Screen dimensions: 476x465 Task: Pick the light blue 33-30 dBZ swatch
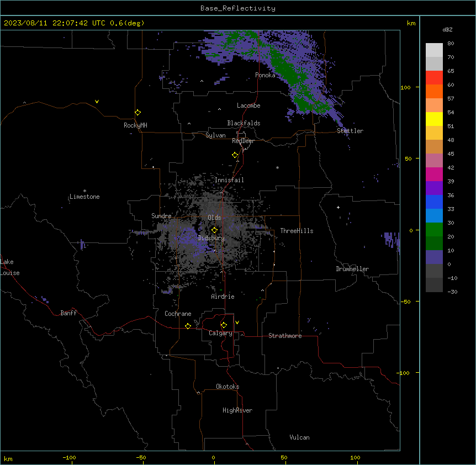pos(434,216)
